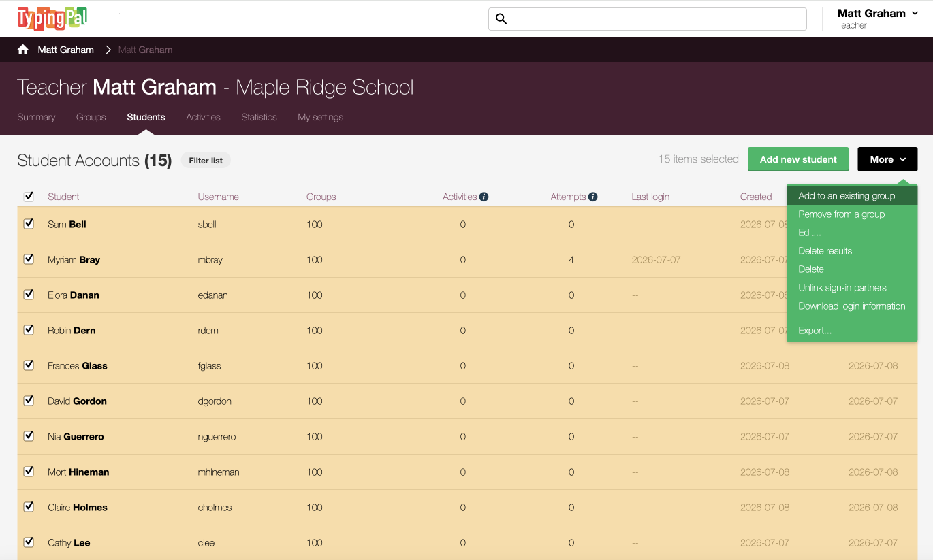Open student Mort Hineman

pyautogui.click(x=78, y=472)
